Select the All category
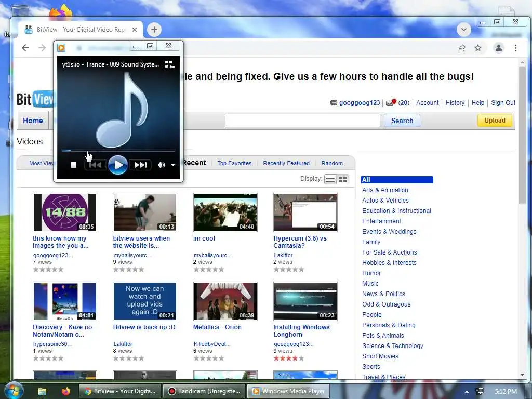The image size is (532, 399). pos(396,179)
